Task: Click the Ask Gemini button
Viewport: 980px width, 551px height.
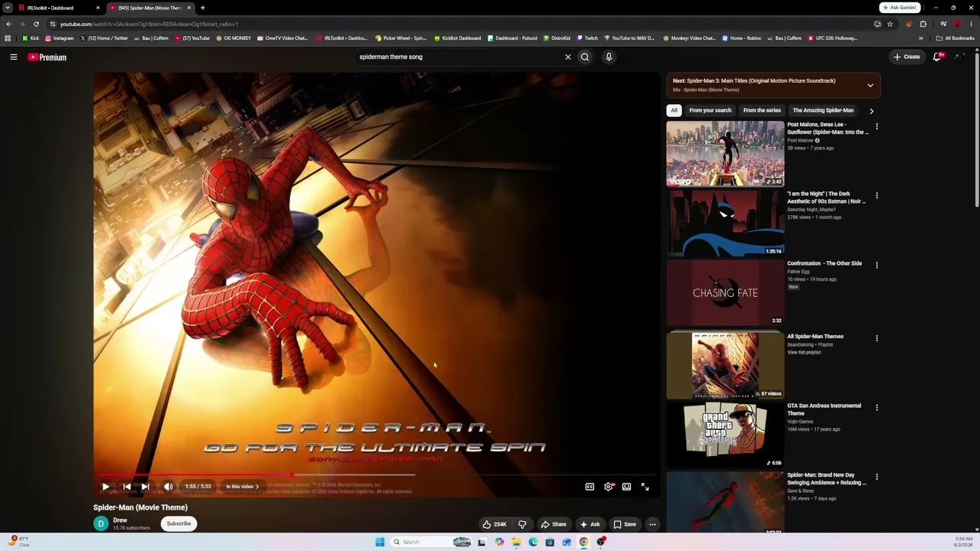Action: pos(900,8)
